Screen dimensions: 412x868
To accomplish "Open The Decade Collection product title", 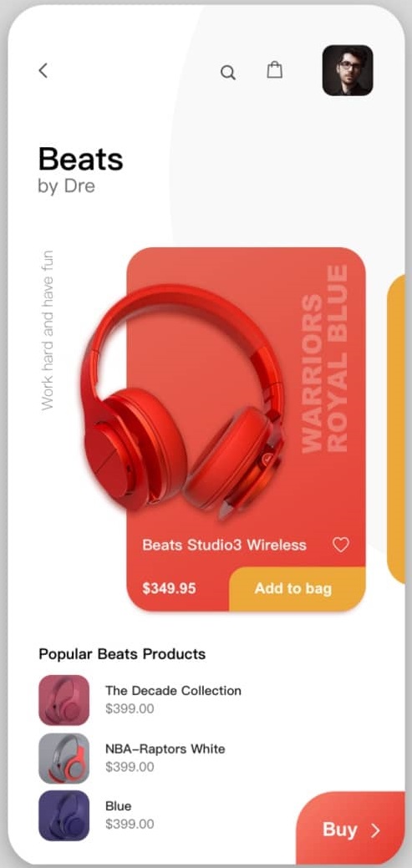I will click(x=173, y=690).
